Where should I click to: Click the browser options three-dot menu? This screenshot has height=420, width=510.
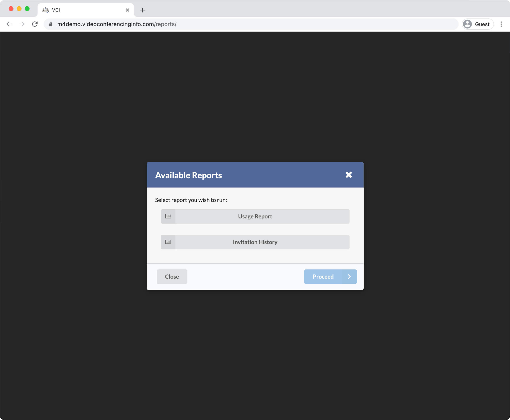click(501, 24)
